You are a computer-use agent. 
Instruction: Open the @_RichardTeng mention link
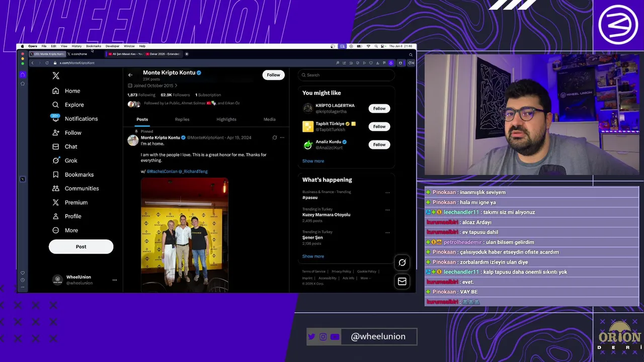(193, 171)
